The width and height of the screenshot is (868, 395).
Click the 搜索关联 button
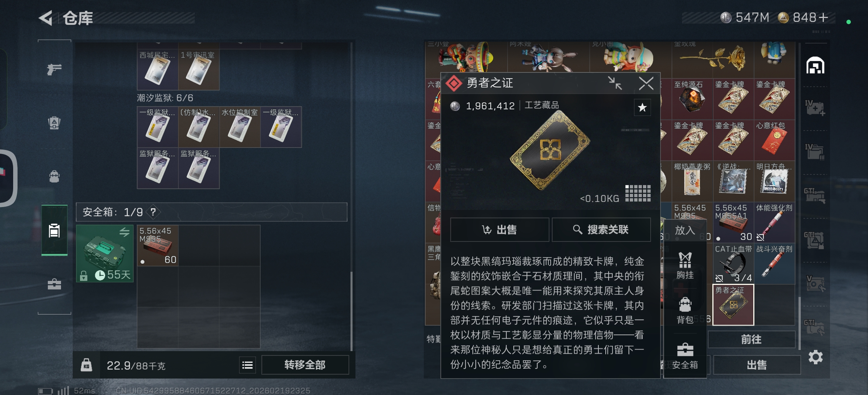(601, 230)
